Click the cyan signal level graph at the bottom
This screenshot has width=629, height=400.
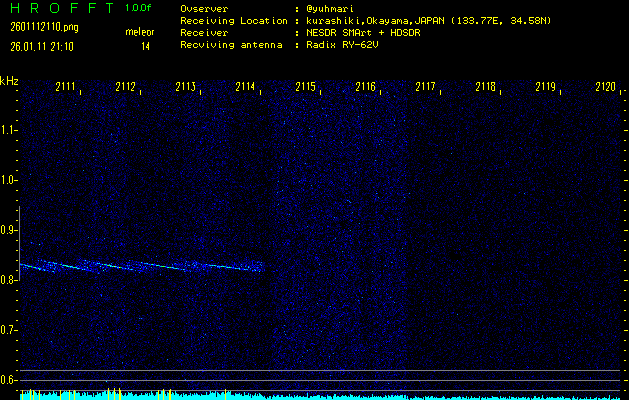tap(321, 396)
